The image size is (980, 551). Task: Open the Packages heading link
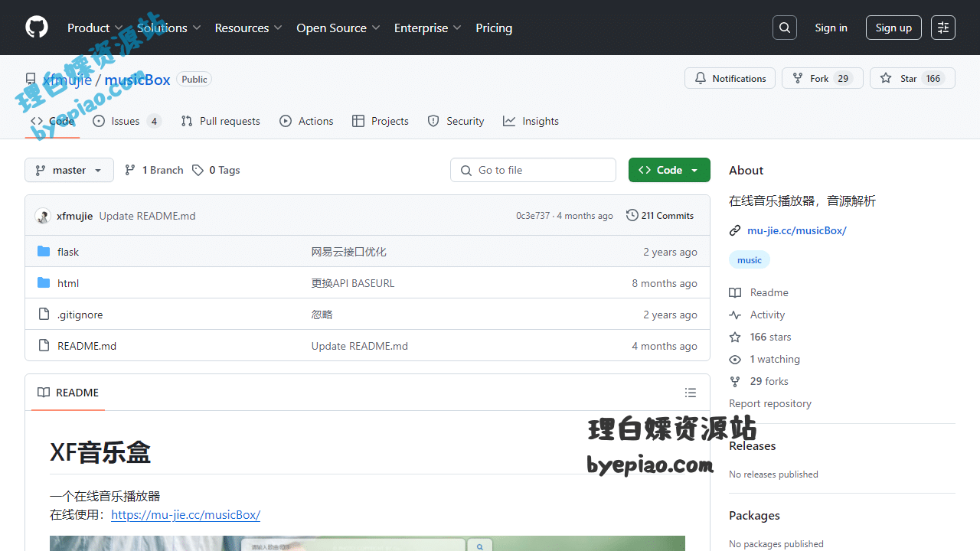[755, 516]
